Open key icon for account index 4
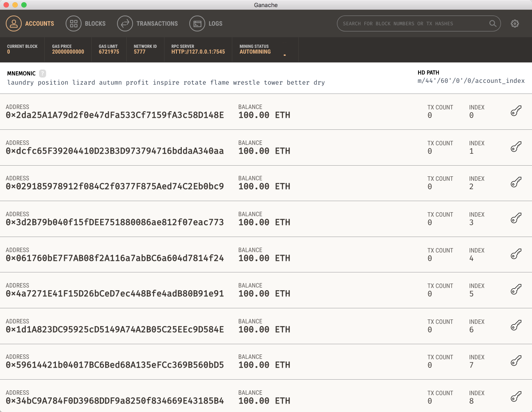The image size is (532, 412). point(516,254)
